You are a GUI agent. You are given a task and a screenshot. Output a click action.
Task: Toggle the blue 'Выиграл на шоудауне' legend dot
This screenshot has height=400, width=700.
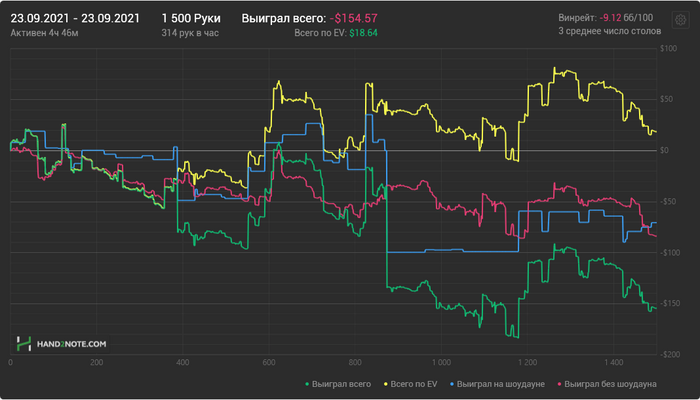[452, 384]
